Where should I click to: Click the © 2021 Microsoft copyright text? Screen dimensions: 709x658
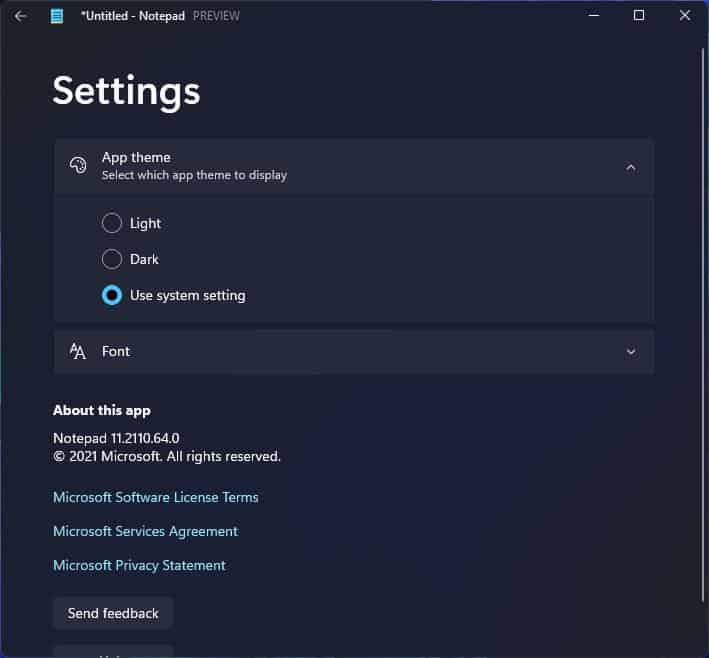click(167, 457)
